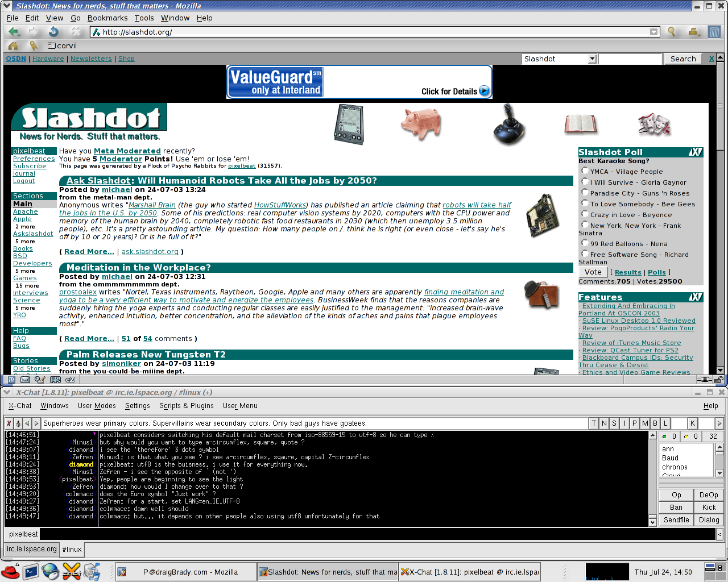Open Mozilla Composer from status bar icon
The image size is (728, 582).
pyautogui.click(x=40, y=379)
